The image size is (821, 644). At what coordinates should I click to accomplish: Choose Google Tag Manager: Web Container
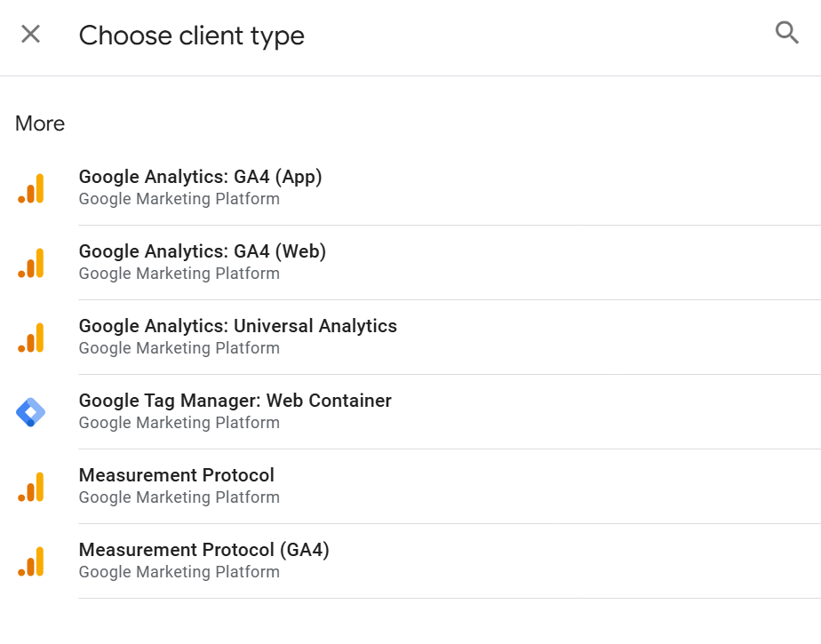(x=410, y=412)
